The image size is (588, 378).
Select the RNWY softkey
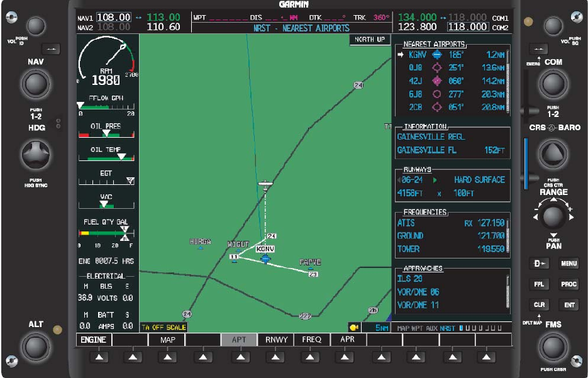click(276, 340)
